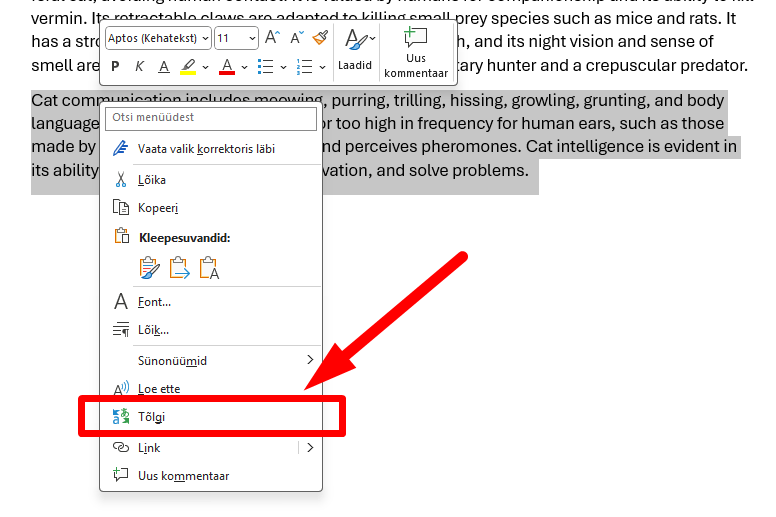This screenshot has width=776, height=517.
Task: Increase font size with the larger A icon
Action: coord(272,38)
